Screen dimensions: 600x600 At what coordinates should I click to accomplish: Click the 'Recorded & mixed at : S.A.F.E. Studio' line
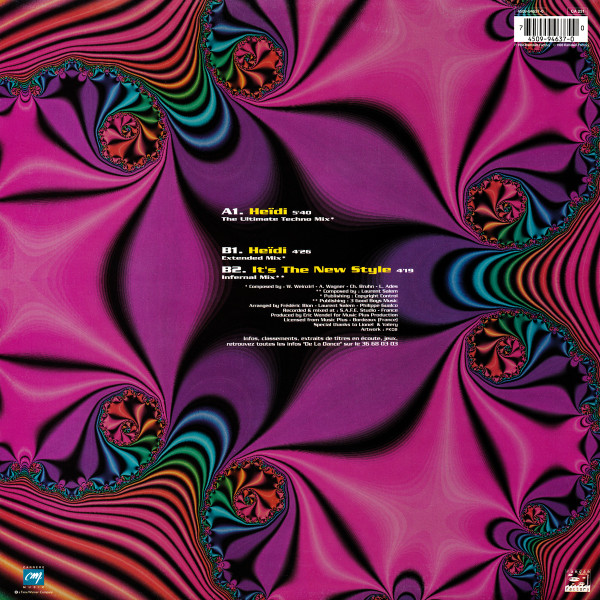339,310
